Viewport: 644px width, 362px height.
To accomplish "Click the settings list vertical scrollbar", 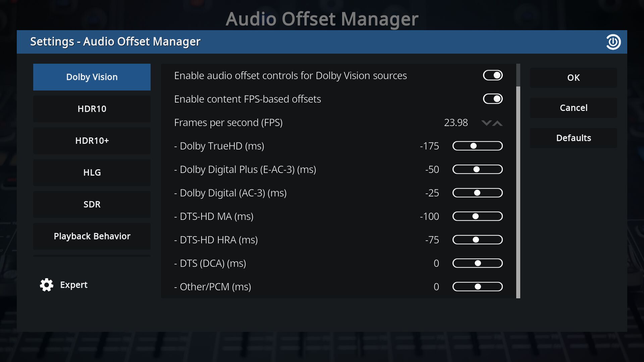I will (x=518, y=181).
